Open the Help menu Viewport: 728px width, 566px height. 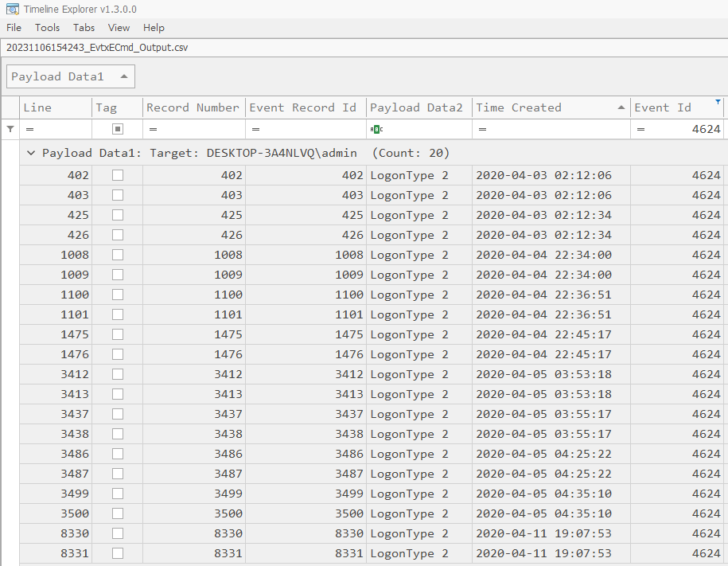(x=154, y=28)
